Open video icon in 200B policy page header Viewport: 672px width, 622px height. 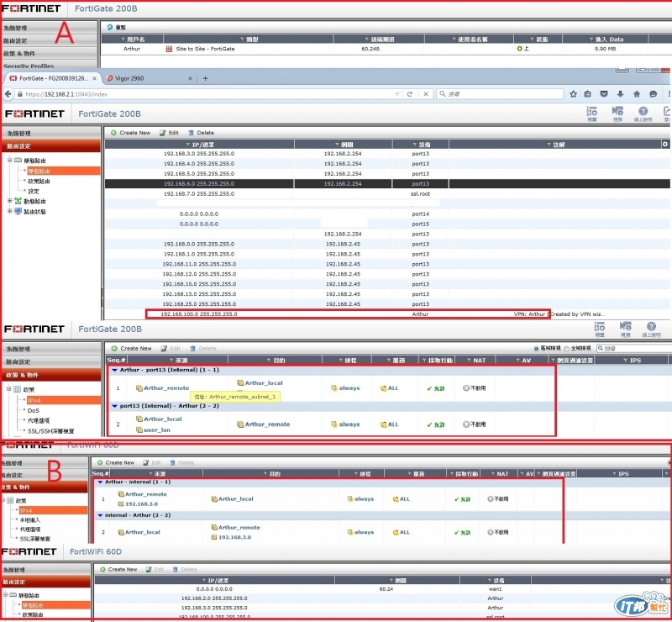(x=626, y=329)
